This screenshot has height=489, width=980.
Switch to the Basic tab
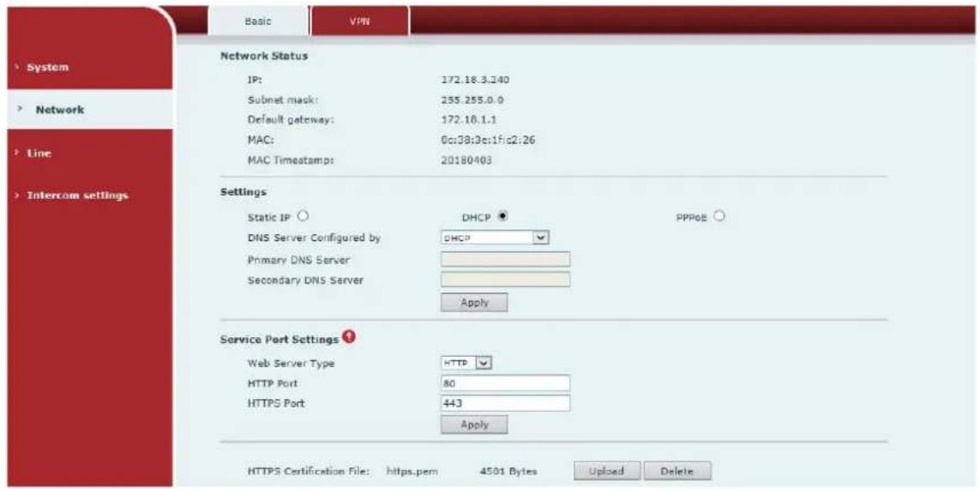(257, 20)
